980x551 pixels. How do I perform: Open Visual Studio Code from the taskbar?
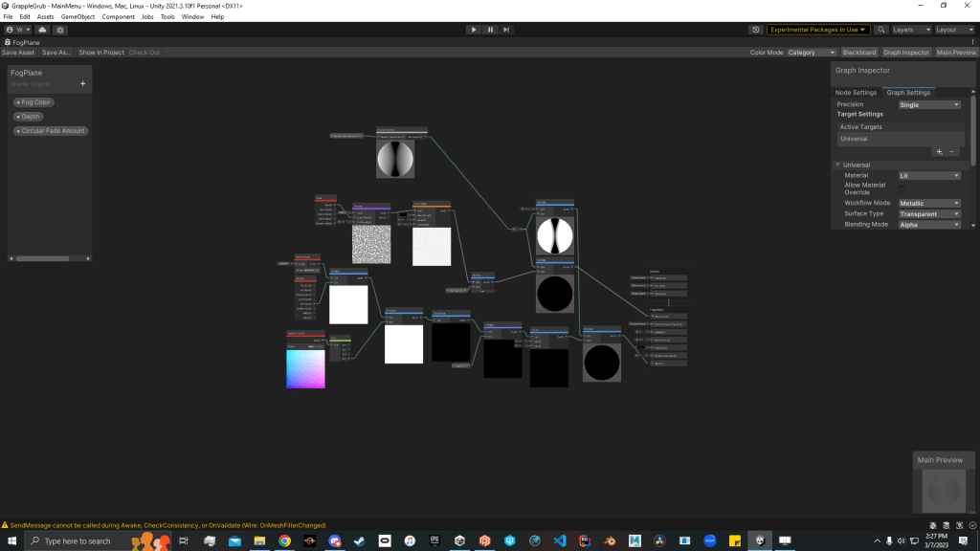(x=560, y=541)
